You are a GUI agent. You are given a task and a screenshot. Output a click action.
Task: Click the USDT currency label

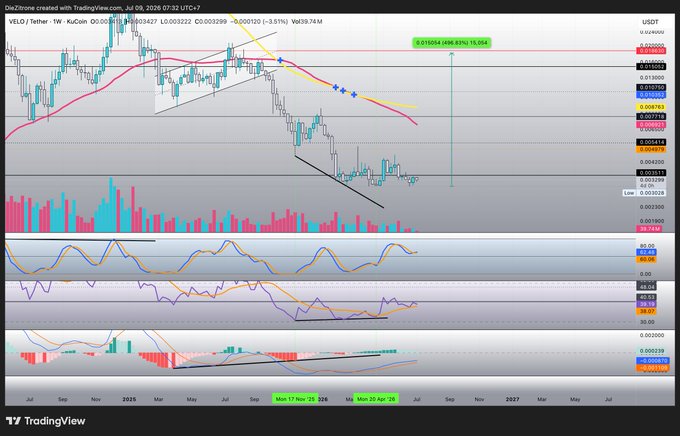tap(650, 22)
